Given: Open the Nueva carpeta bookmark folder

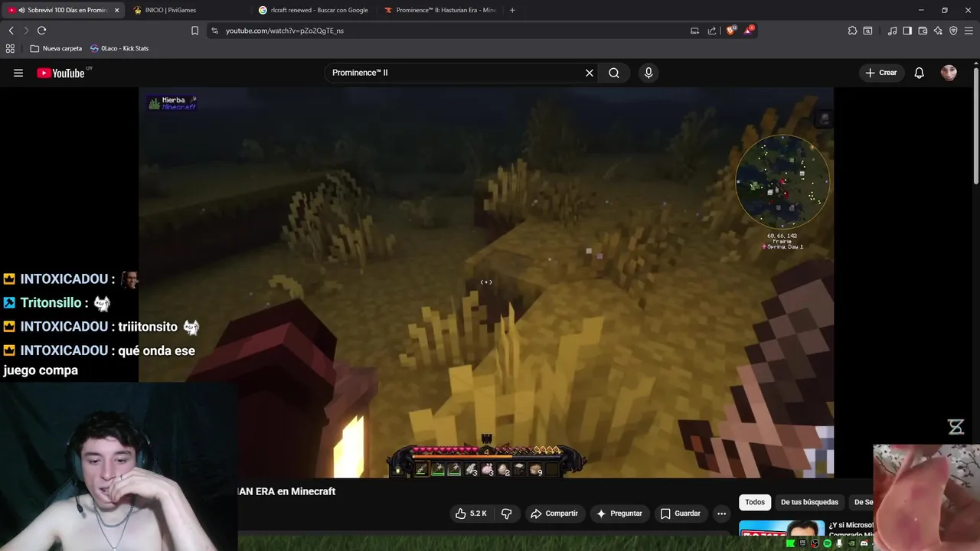Looking at the screenshot, I should click(56, 48).
